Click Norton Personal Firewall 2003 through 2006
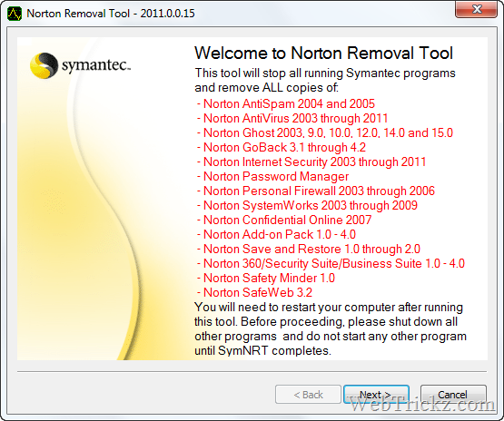The width and height of the screenshot is (504, 421). pos(316,191)
